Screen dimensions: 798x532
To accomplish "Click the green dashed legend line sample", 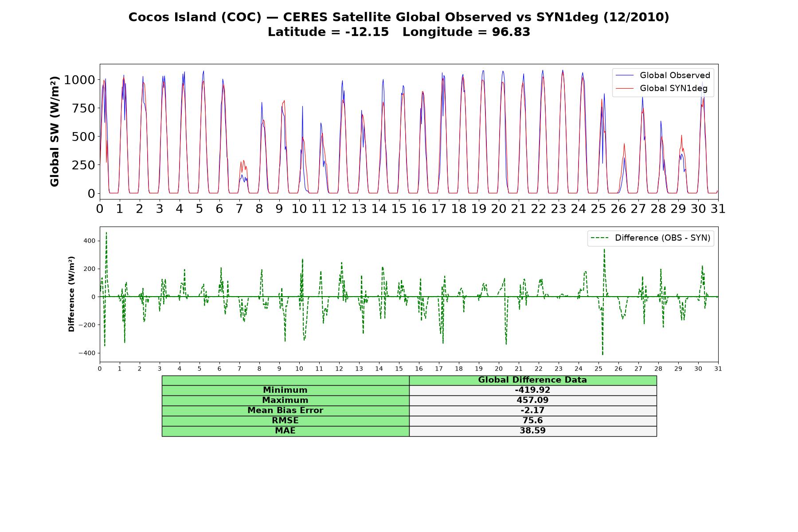I will (x=600, y=238).
